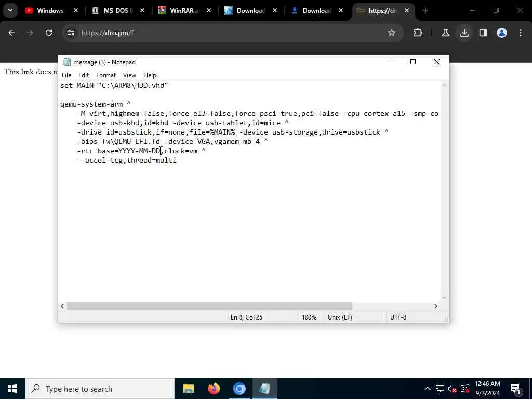Click the taskbar search box
532x399 pixels.
(100, 389)
